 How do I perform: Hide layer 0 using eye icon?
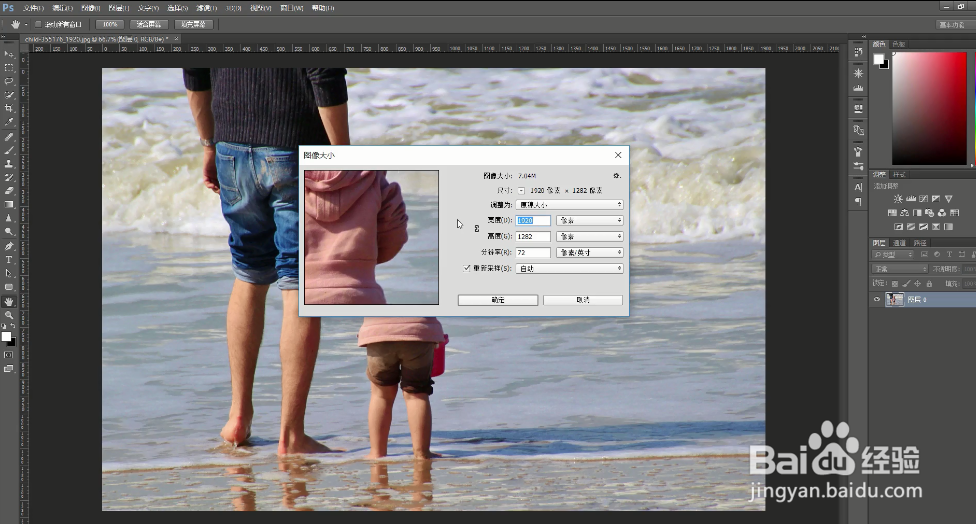point(877,299)
